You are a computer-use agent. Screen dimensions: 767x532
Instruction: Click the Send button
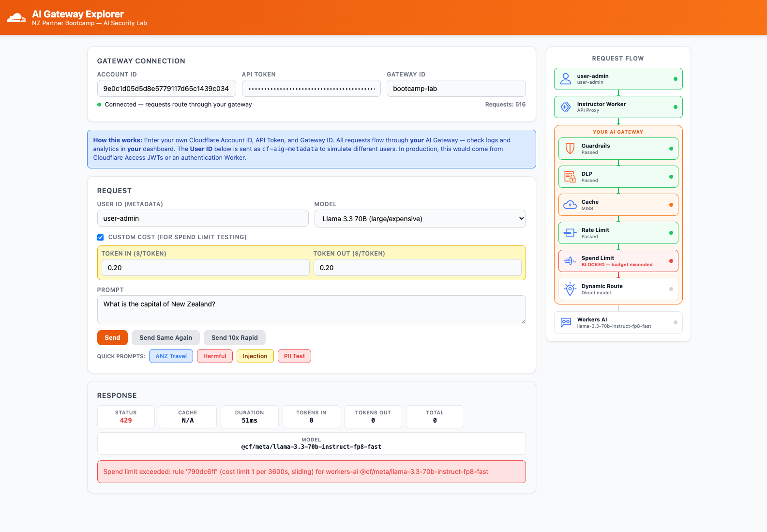tap(112, 338)
